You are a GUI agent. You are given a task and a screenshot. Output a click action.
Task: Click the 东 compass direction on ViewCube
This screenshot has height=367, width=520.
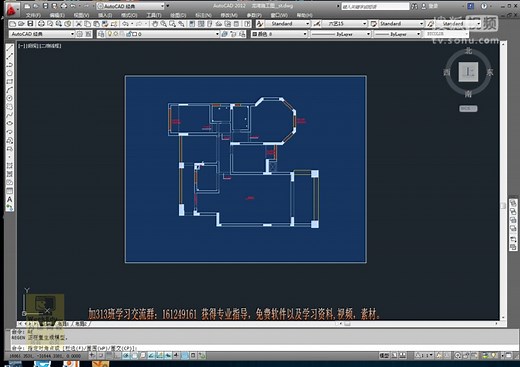pos(490,72)
